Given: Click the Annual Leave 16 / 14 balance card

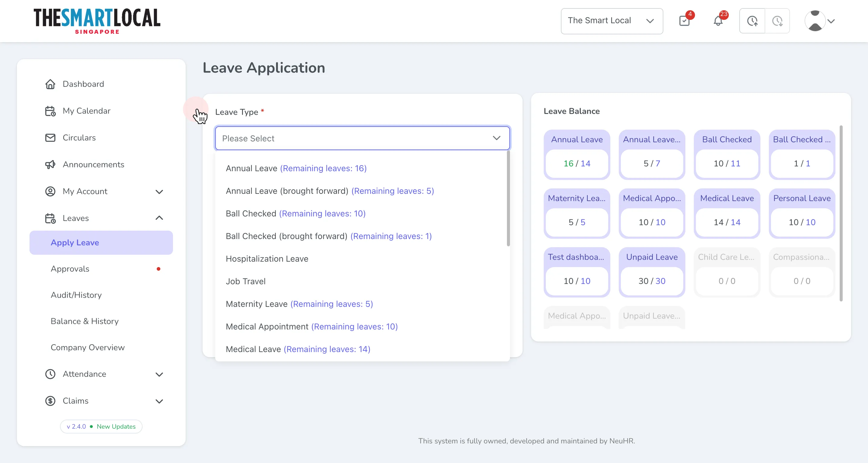Looking at the screenshot, I should point(577,155).
